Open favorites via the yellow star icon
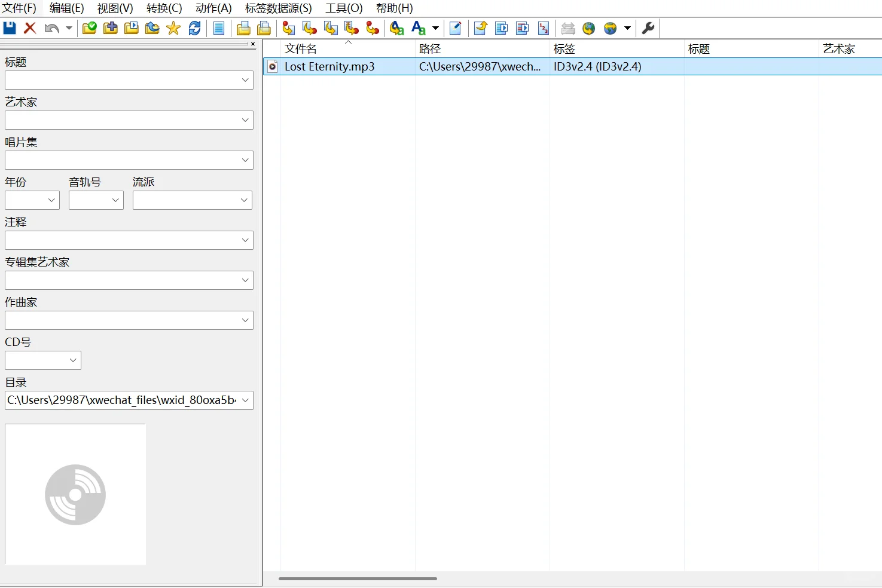The height and width of the screenshot is (588, 882). click(x=173, y=28)
